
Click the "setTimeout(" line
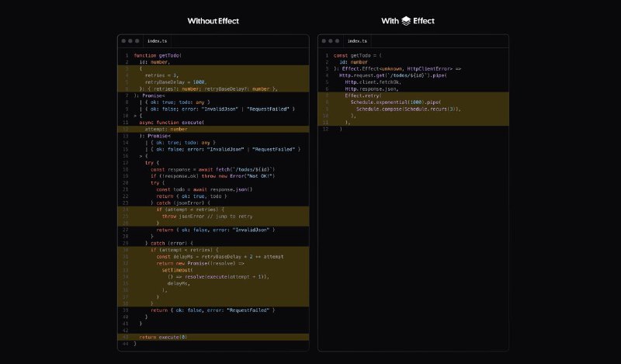point(178,270)
